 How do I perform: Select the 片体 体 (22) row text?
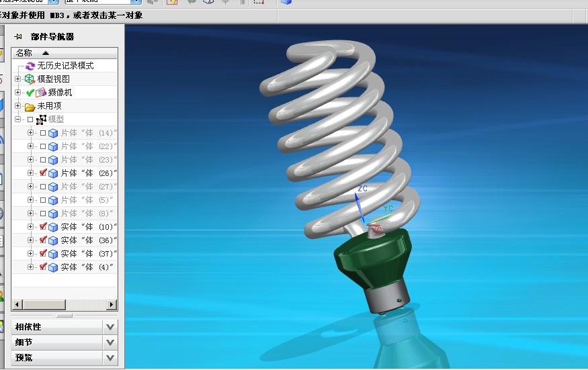point(89,146)
